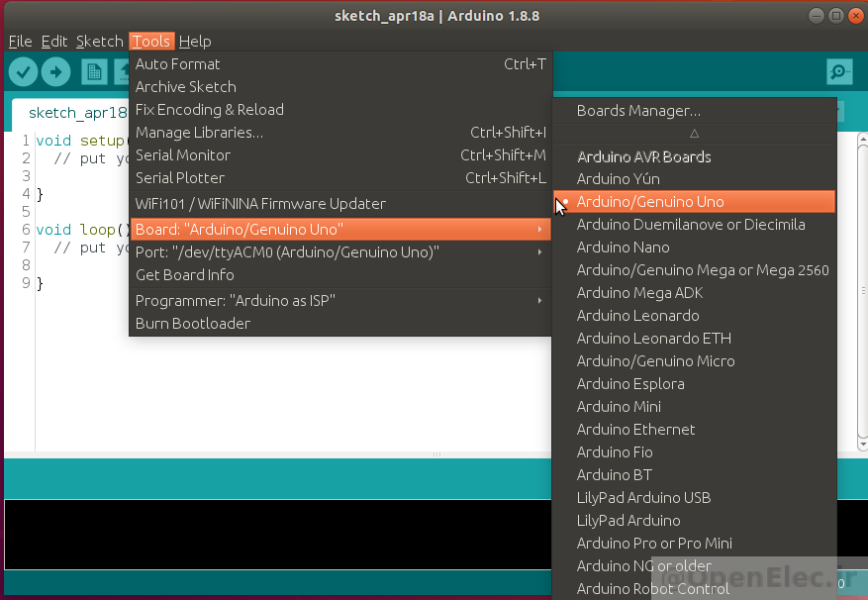Viewport: 868px width, 600px height.
Task: Choose the Arduino Nano board
Action: (x=694, y=248)
